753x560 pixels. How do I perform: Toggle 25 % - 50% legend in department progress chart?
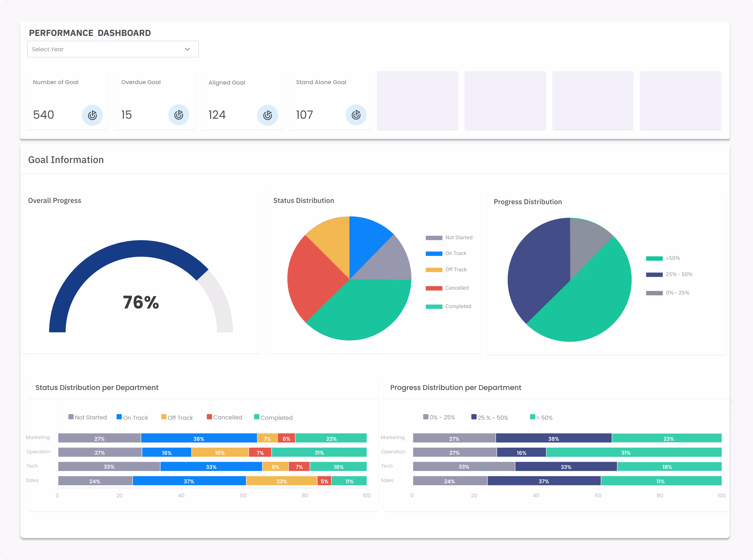point(490,417)
